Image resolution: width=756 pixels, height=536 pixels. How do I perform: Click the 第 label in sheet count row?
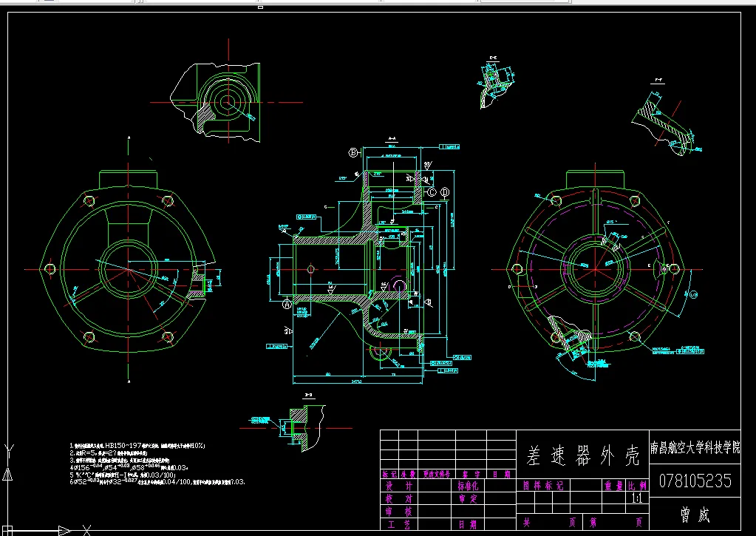pyautogui.click(x=593, y=522)
